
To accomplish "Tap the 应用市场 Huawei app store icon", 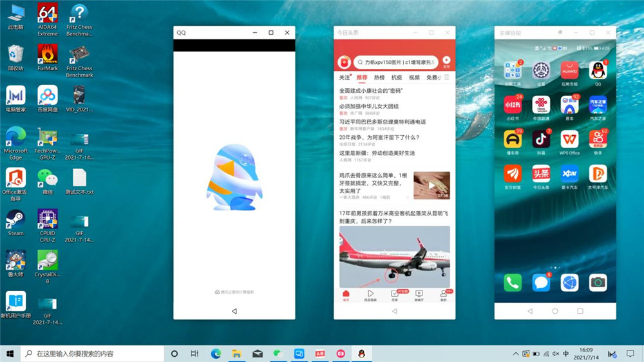I will 569,71.
